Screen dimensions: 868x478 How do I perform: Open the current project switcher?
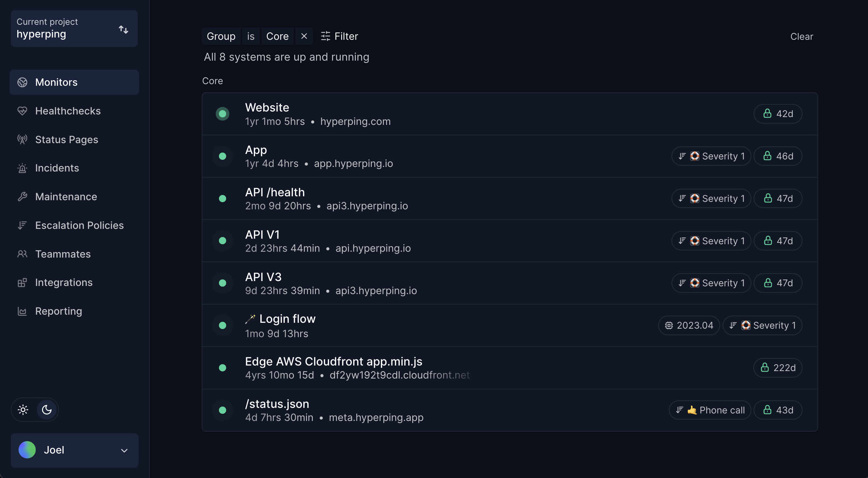click(x=74, y=28)
